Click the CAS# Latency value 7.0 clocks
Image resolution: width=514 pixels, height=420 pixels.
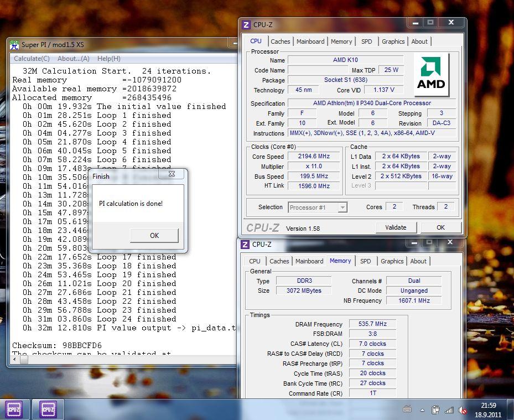point(372,344)
